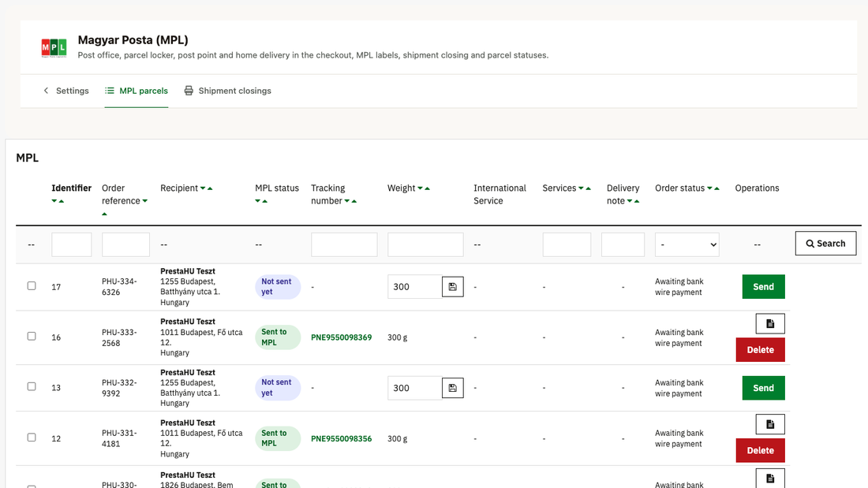Image resolution: width=868 pixels, height=488 pixels.
Task: Open tracking number PNE9550098369
Action: pyautogui.click(x=342, y=337)
